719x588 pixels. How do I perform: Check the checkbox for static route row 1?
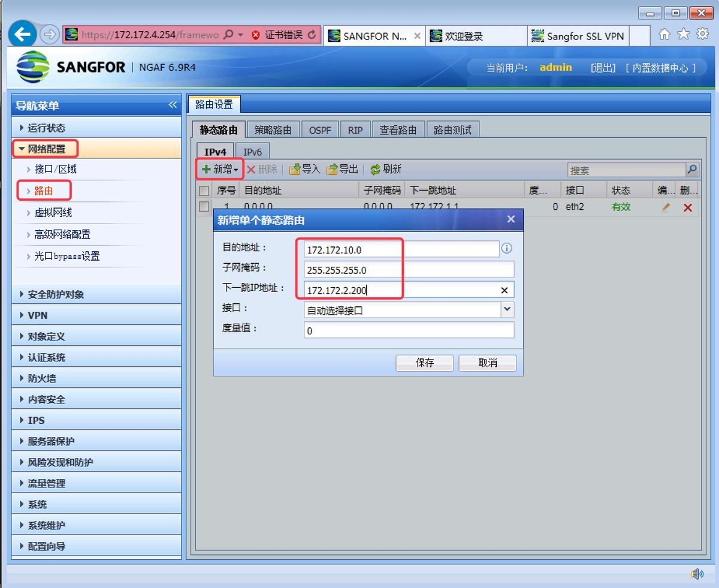coord(204,206)
